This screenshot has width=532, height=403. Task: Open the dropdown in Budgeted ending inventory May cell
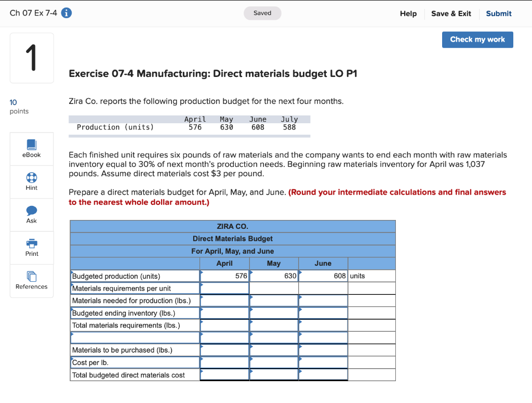pos(252,313)
